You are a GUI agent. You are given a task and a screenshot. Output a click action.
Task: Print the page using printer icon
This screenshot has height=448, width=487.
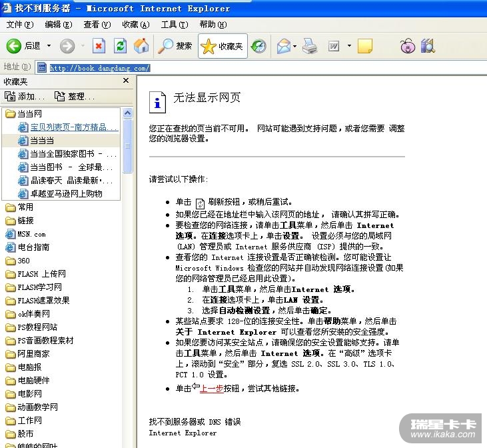point(310,46)
